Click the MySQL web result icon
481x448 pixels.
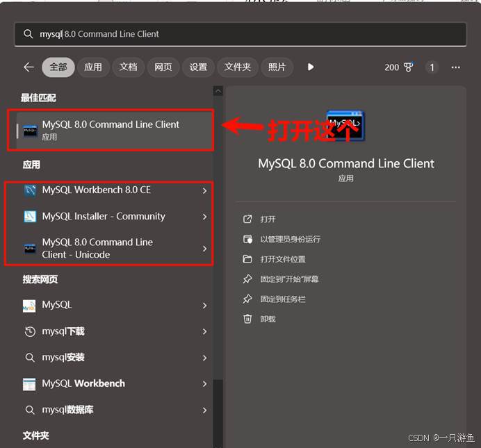(x=29, y=306)
